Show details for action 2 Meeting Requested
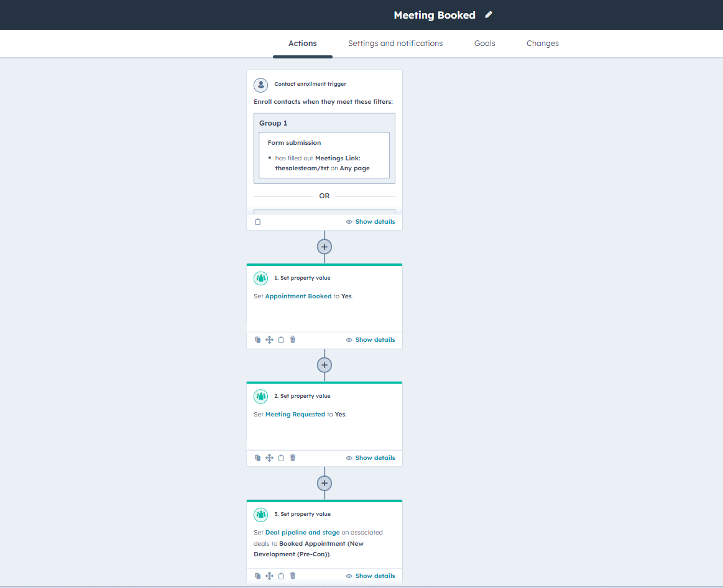Image resolution: width=723 pixels, height=588 pixels. pyautogui.click(x=371, y=458)
